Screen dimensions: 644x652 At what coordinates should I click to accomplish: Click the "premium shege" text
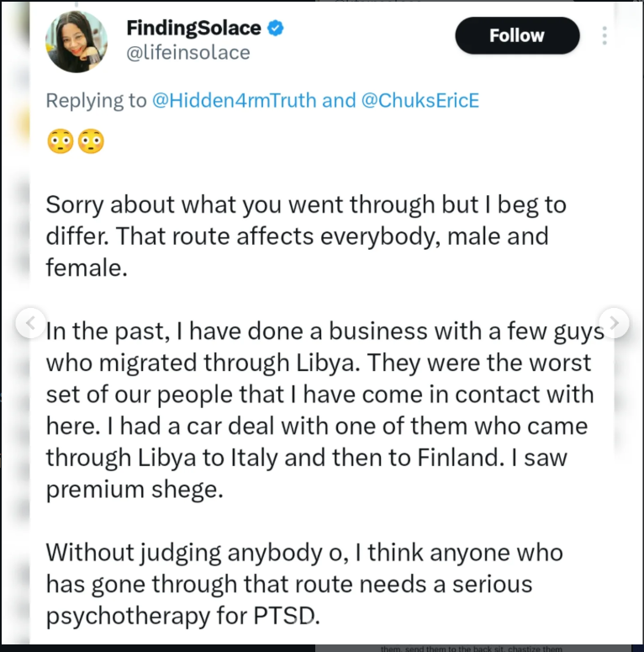134,490
